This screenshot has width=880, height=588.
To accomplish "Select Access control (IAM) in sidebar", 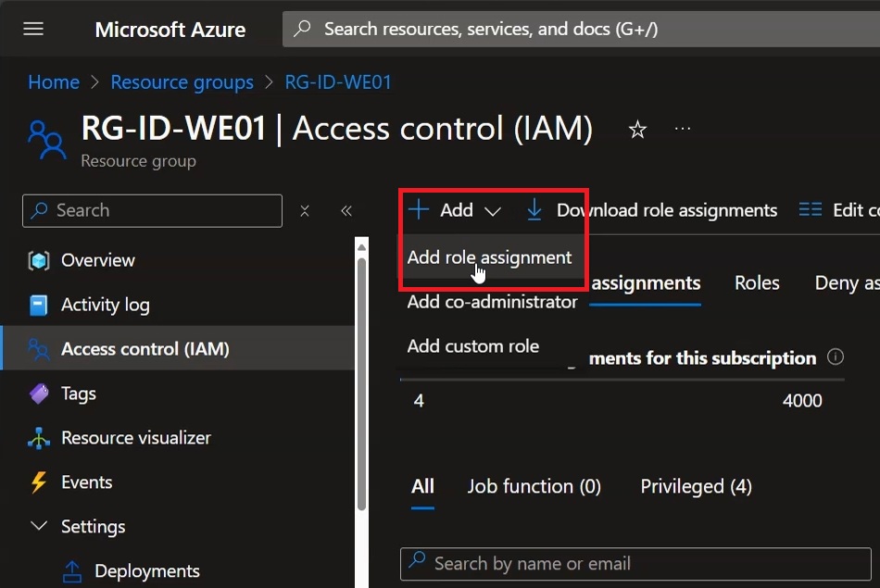I will (179, 349).
